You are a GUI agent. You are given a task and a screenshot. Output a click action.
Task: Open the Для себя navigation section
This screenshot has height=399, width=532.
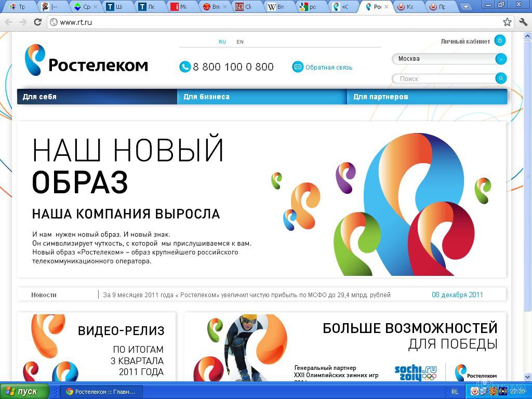point(97,97)
